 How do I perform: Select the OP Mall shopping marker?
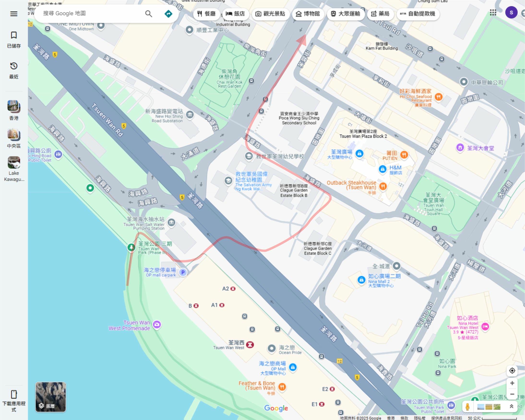point(293,367)
